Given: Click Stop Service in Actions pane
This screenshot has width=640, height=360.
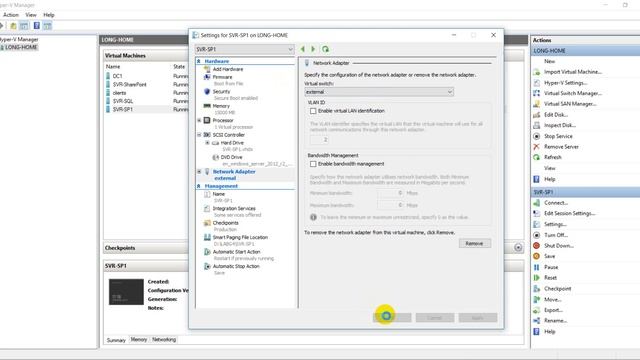Looking at the screenshot, I should [558, 136].
